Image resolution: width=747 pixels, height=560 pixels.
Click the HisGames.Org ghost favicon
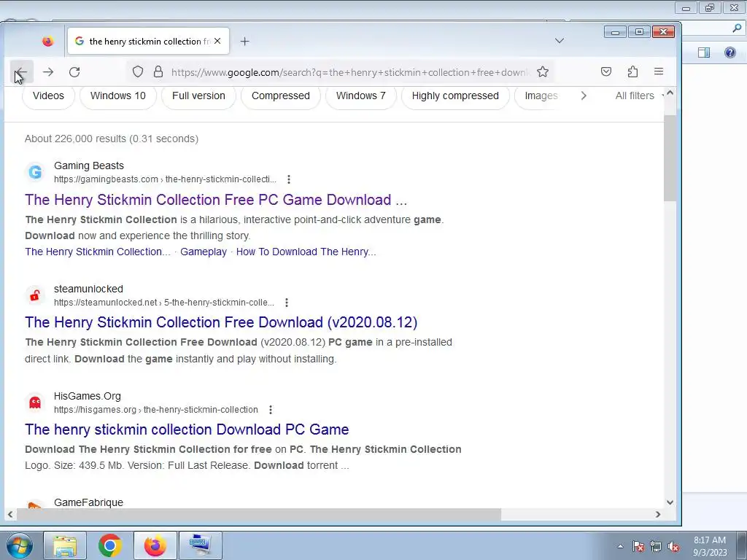pos(35,402)
